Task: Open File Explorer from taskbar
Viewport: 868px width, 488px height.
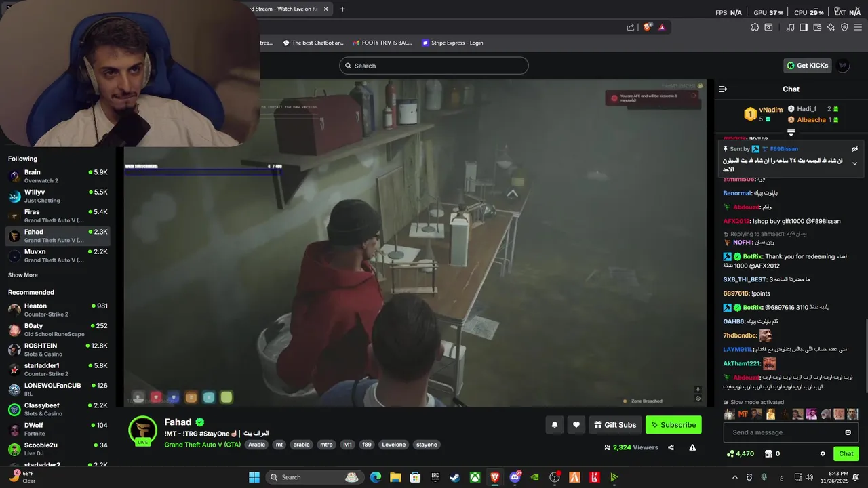Action: 395,477
